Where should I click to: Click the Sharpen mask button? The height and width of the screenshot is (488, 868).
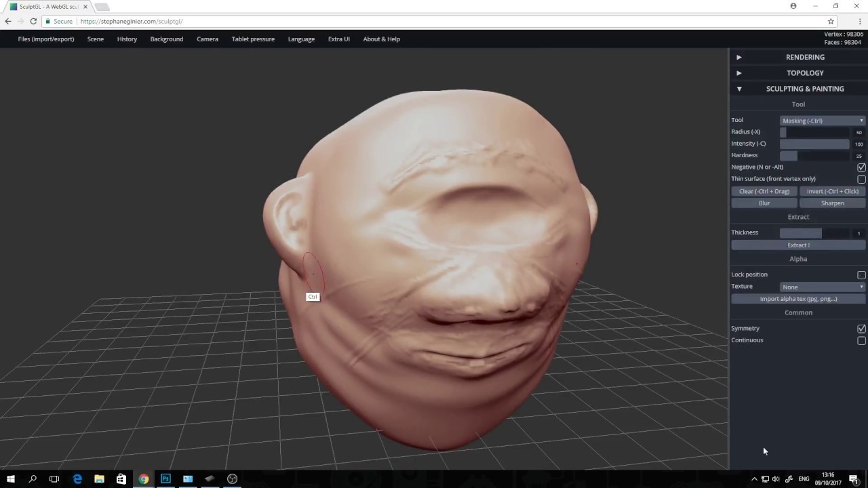coord(832,203)
